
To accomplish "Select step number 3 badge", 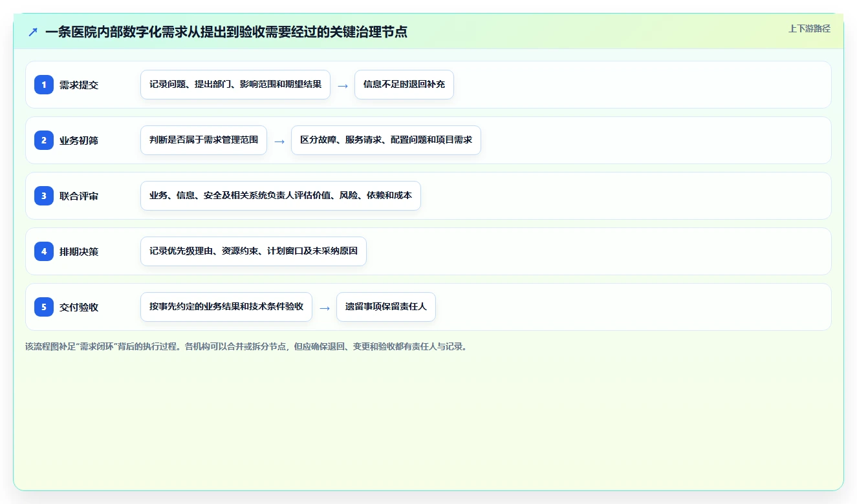I will (44, 196).
